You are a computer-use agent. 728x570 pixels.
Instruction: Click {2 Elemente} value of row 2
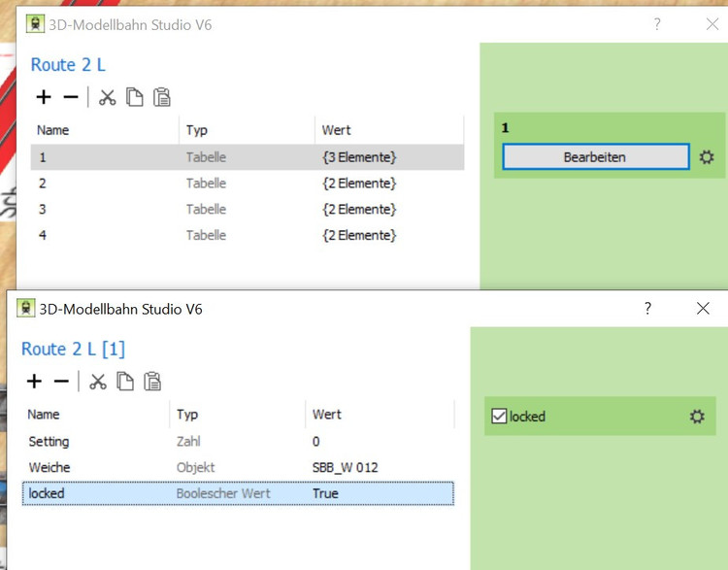[x=359, y=184]
